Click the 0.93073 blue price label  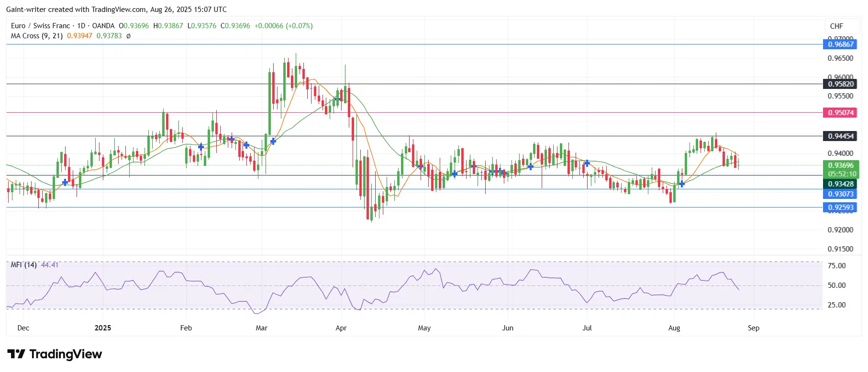841,194
